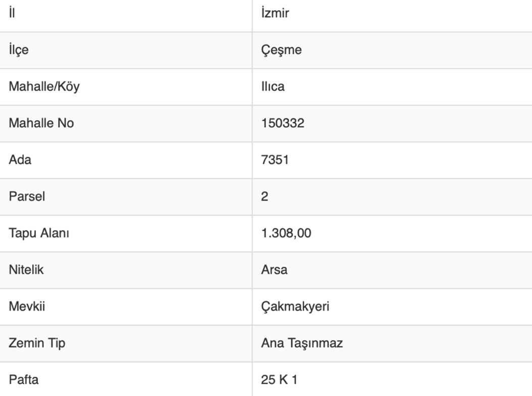This screenshot has width=532, height=396.
Task: Select the Ilıca neighborhood value
Action: pyautogui.click(x=273, y=86)
